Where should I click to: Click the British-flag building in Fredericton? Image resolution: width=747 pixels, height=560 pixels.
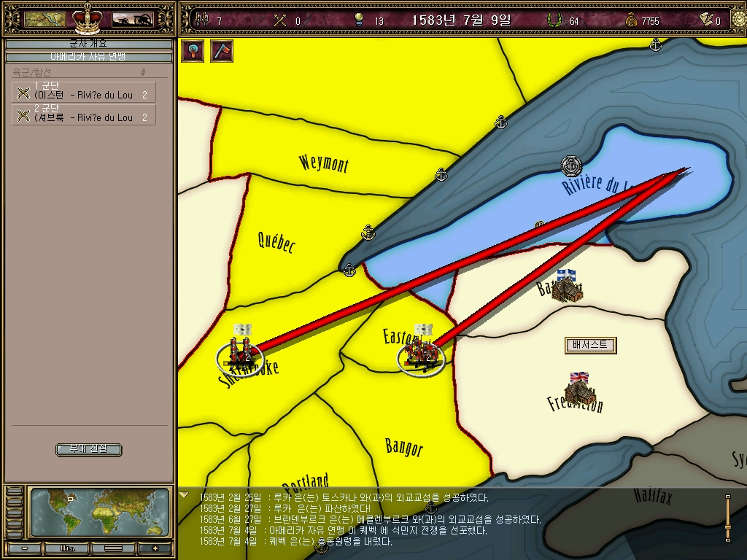click(581, 388)
